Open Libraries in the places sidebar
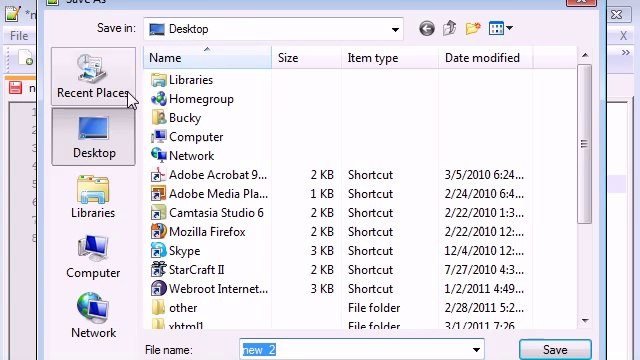640x360 pixels. (x=93, y=197)
